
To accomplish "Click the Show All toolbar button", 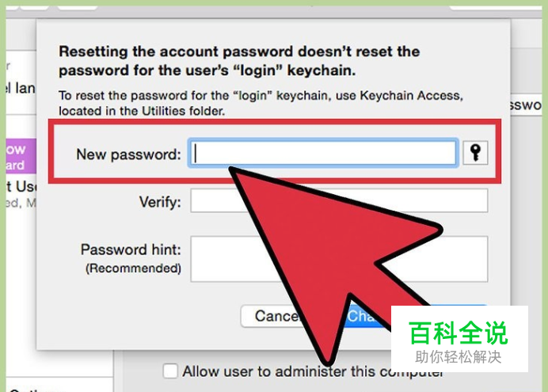I will [x=78, y=7].
